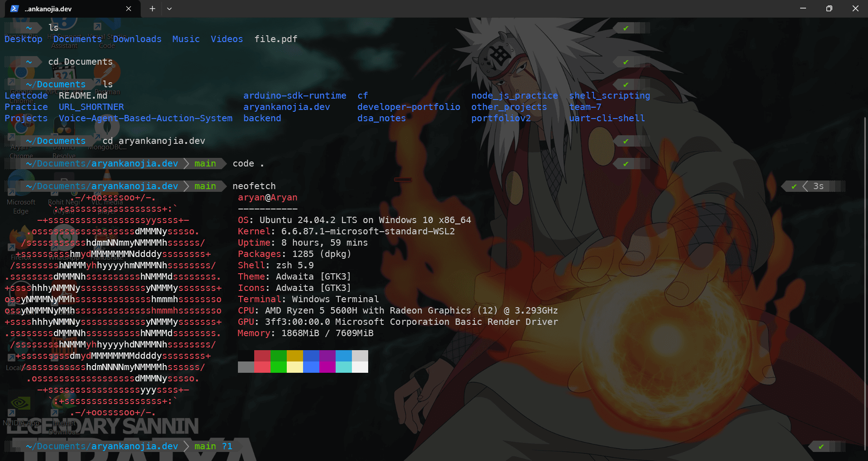Click the checkmark status beside cd Documents command
This screenshot has width=868, height=461.
point(626,62)
